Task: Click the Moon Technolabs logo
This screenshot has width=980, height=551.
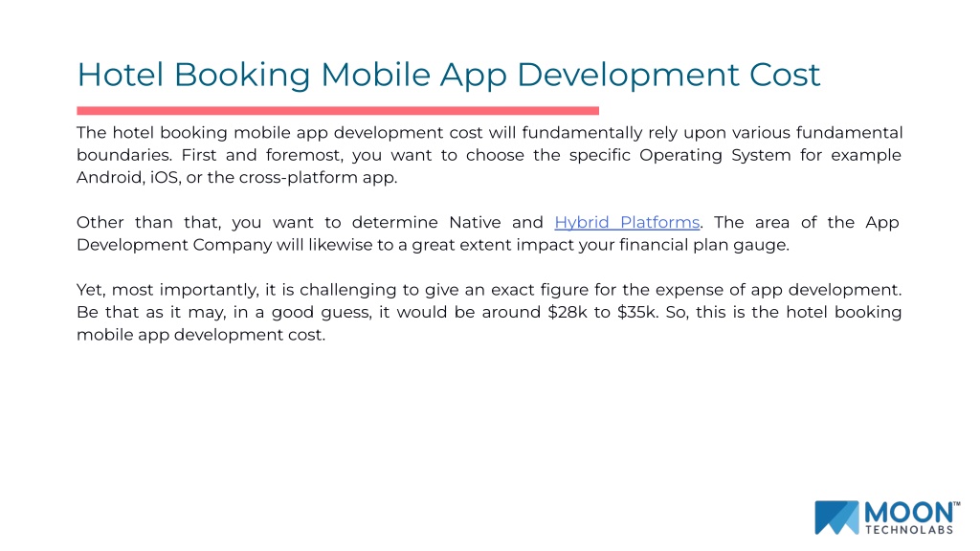Action: [x=887, y=518]
